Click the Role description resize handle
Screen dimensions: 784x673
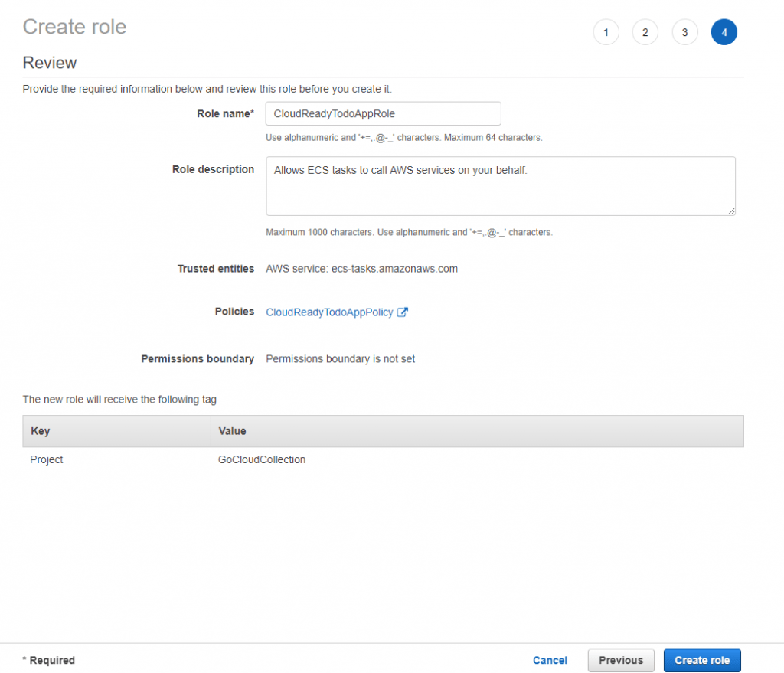click(731, 211)
